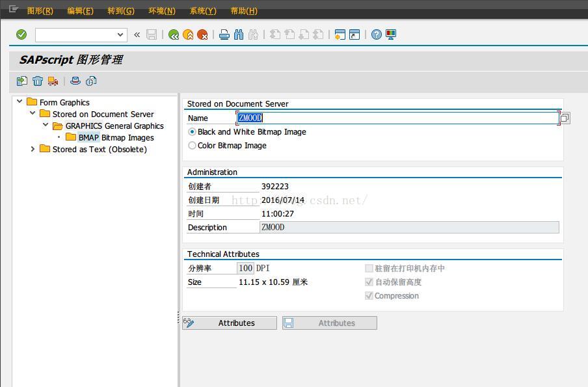Click the Import graphic icon

pos(22,81)
